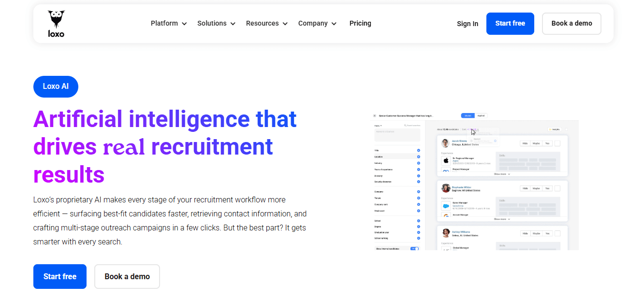644x299 pixels.
Task: Click the plus icon next to School
Action: pyautogui.click(x=419, y=221)
